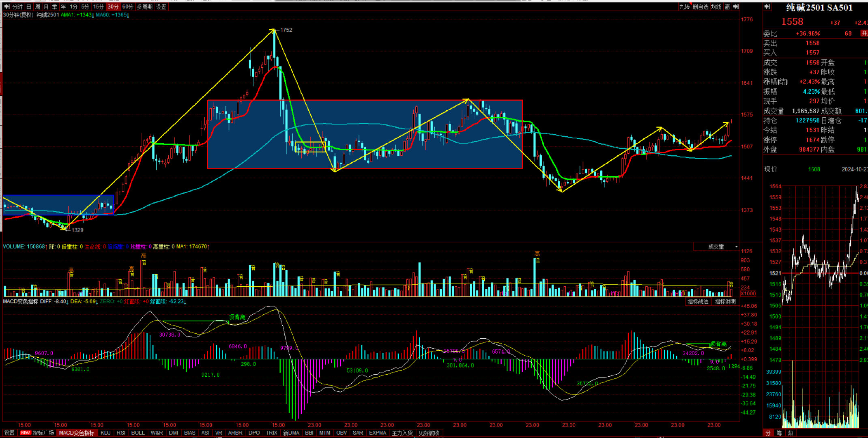Switch to the 分时 intraday view
868x438 pixels.
pos(17,7)
